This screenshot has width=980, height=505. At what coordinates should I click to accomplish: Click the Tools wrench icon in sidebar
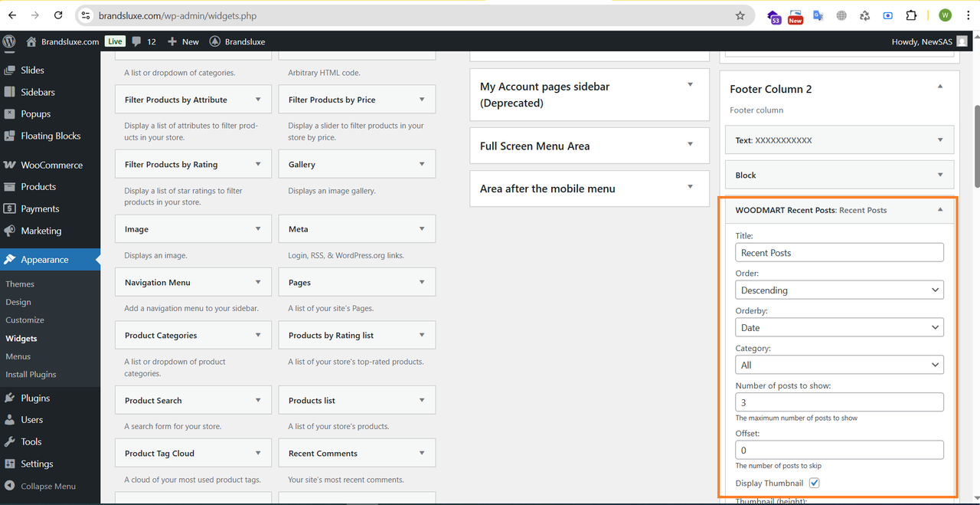10,441
